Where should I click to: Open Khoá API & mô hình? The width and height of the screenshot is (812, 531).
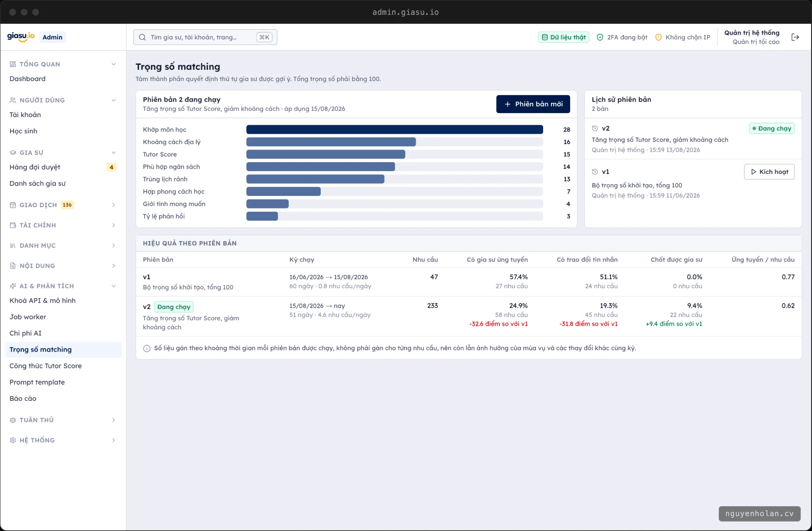63,300
